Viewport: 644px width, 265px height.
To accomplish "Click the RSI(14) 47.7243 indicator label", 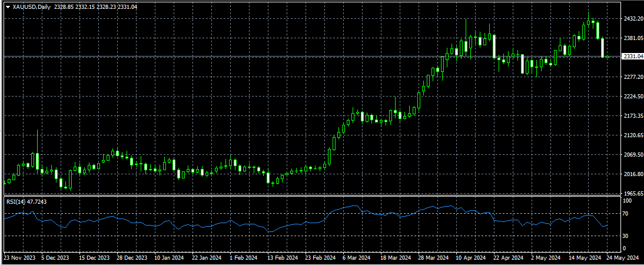I will pos(26,201).
